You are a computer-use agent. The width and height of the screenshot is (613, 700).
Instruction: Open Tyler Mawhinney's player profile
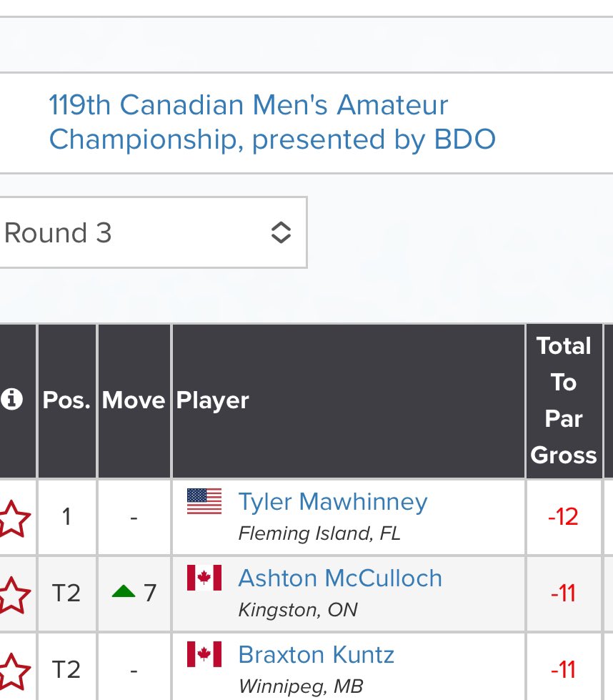pos(332,502)
